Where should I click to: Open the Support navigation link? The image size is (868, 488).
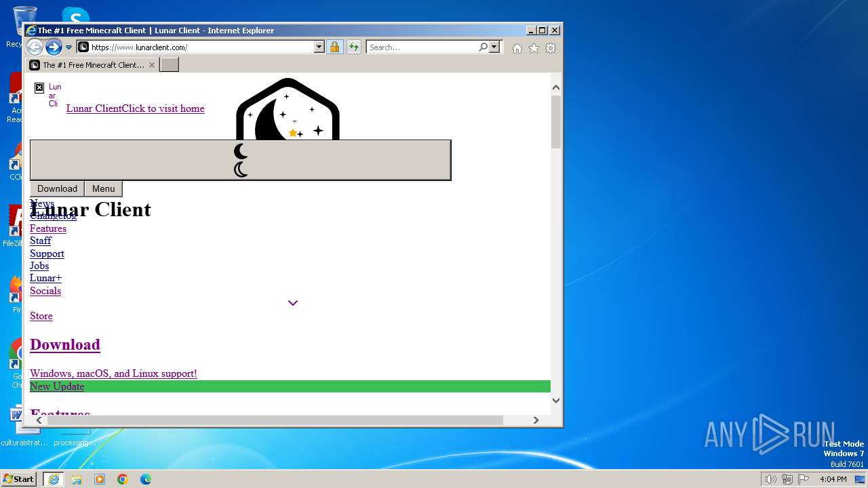[47, 253]
